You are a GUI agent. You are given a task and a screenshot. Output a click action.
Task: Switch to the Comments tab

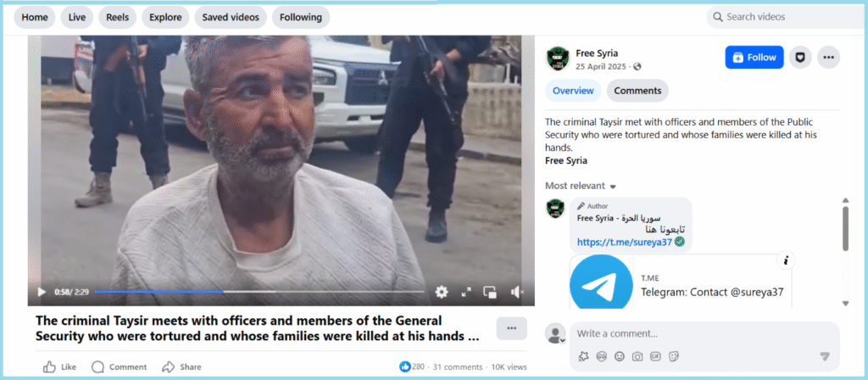(x=637, y=91)
